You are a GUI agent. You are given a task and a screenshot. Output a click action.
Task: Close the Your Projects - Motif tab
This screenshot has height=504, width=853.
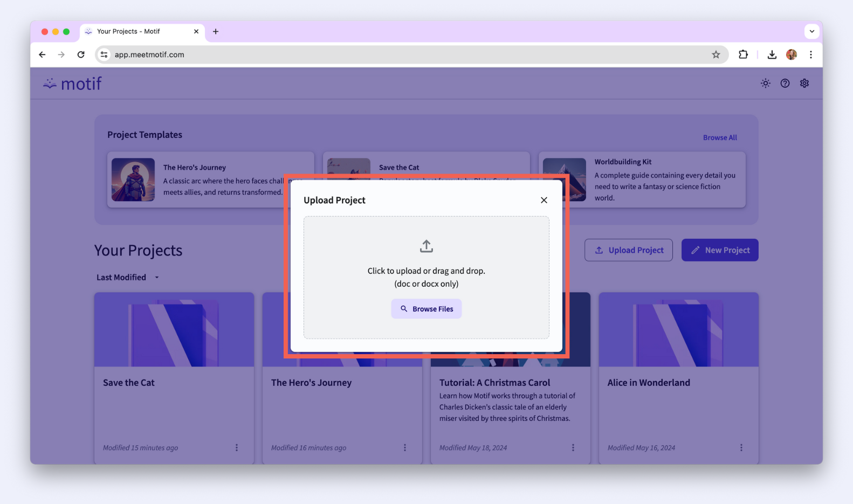[196, 31]
